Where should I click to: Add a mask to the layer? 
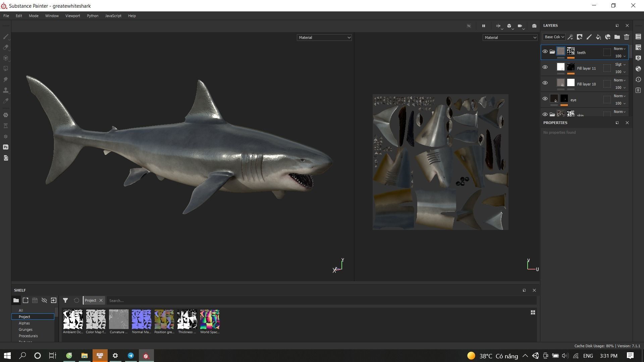tap(580, 37)
